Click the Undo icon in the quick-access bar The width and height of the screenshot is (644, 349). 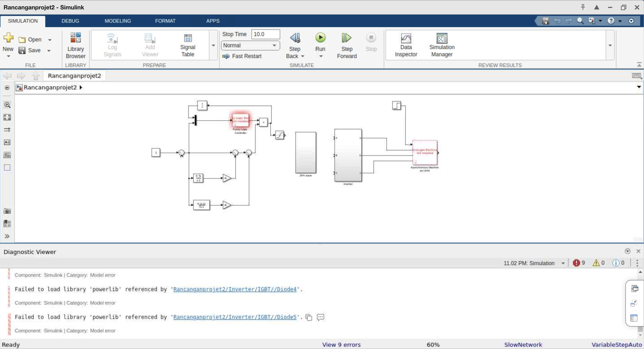pyautogui.click(x=557, y=21)
